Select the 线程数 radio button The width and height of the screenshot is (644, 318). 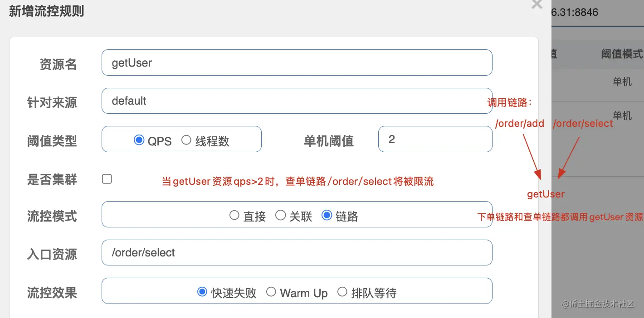pyautogui.click(x=186, y=140)
